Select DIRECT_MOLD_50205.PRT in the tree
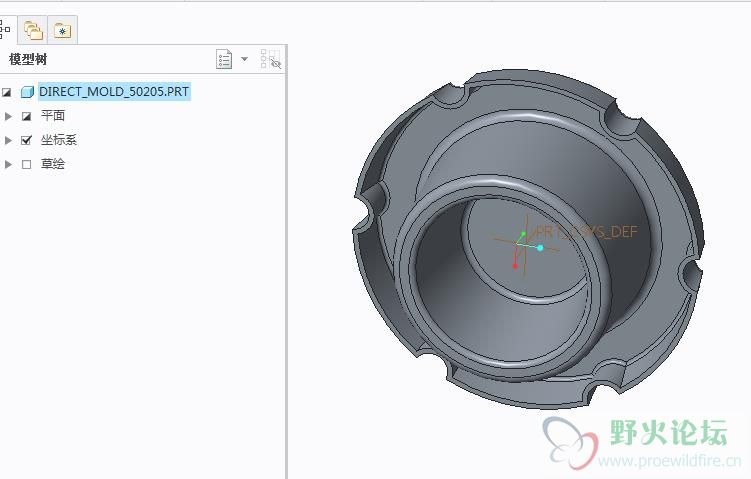The height and width of the screenshot is (479, 751). point(114,91)
